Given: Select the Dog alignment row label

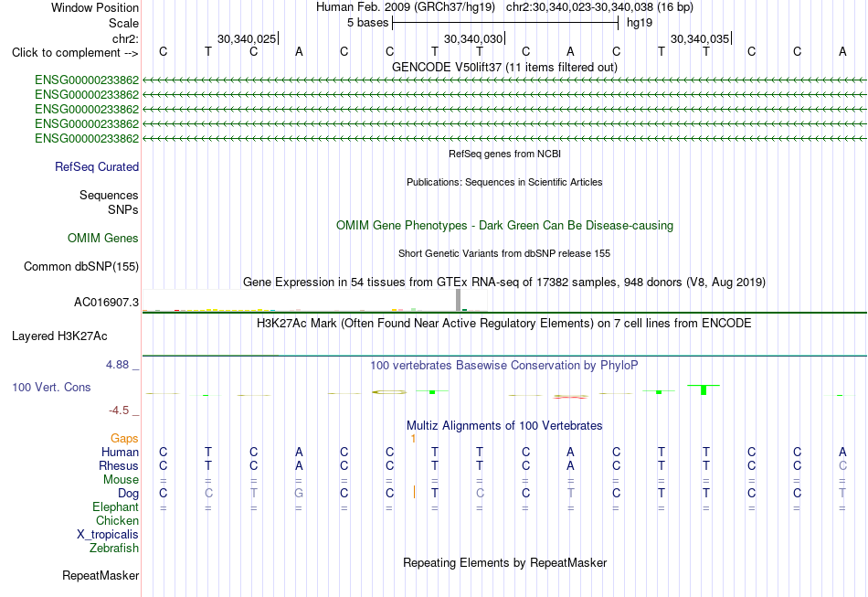Looking at the screenshot, I should [128, 493].
